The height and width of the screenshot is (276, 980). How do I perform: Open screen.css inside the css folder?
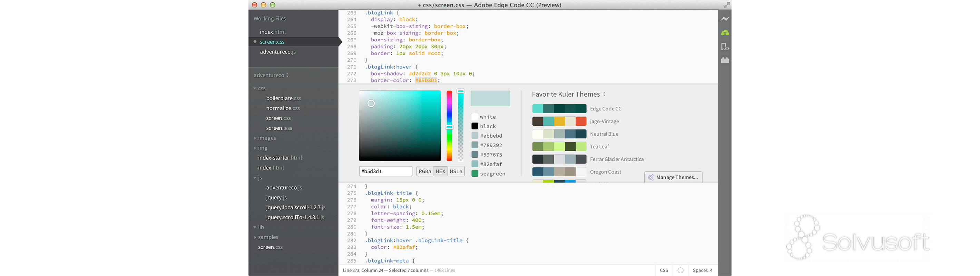point(278,118)
